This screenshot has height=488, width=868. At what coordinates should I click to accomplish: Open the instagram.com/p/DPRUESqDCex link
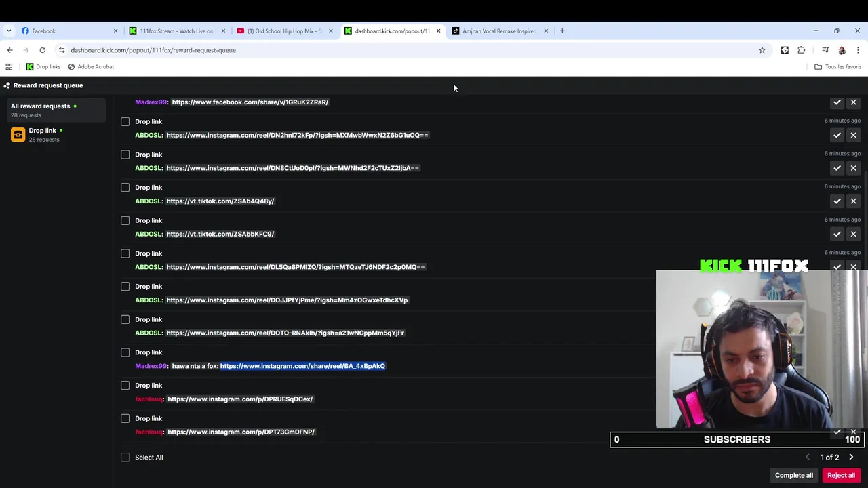pos(240,399)
